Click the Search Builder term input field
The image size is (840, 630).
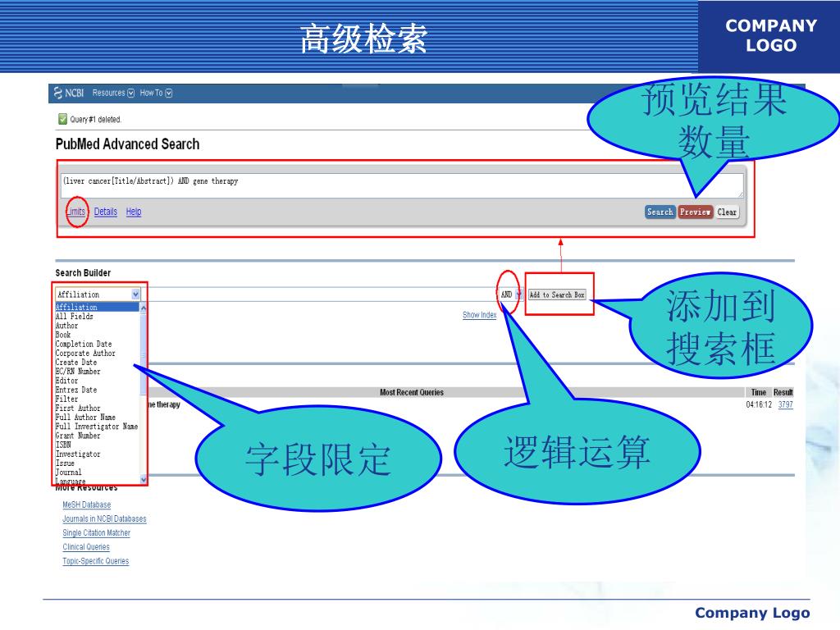coord(321,294)
